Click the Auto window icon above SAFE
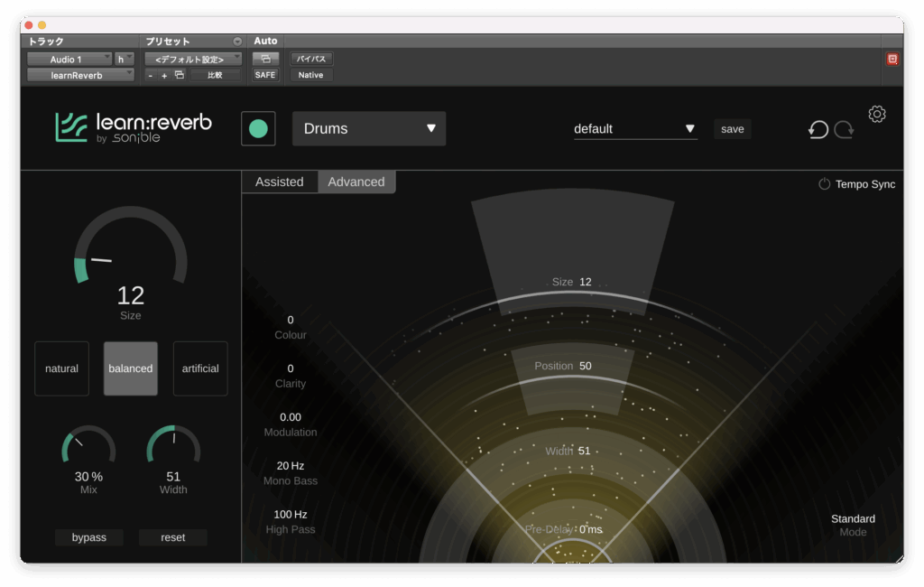Image resolution: width=924 pixels, height=587 pixels. coord(265,59)
